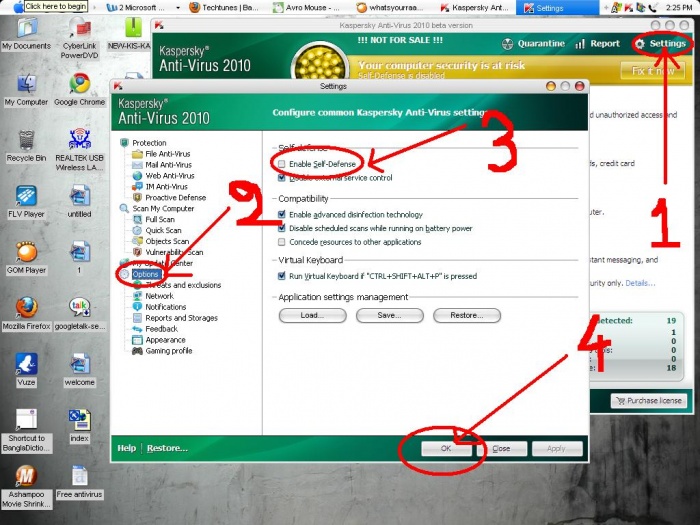Select the Notifications info icon
The height and width of the screenshot is (525, 700).
(138, 307)
